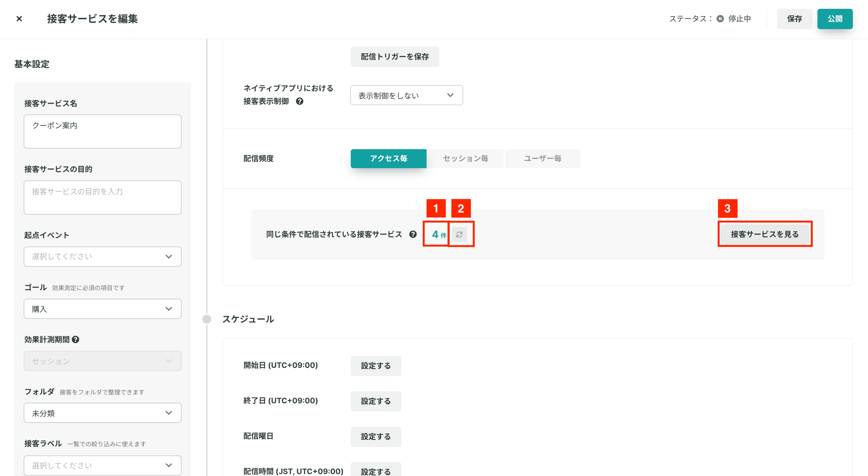The image size is (868, 476).
Task: Open the フォルダ dropdown showing 未分類
Action: point(102,413)
